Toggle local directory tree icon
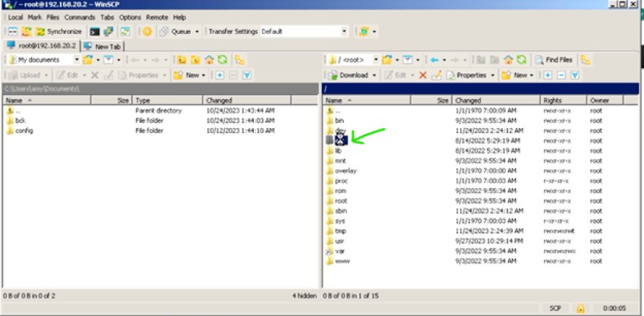The image size is (644, 316). click(x=240, y=60)
